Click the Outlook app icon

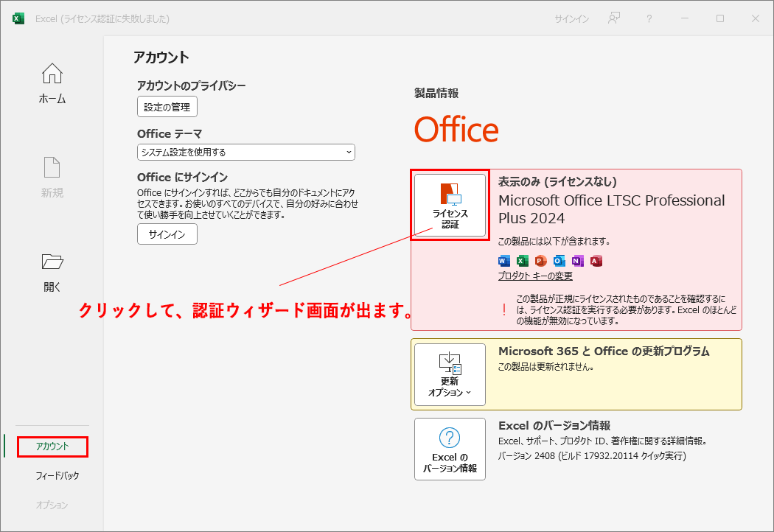(x=559, y=261)
